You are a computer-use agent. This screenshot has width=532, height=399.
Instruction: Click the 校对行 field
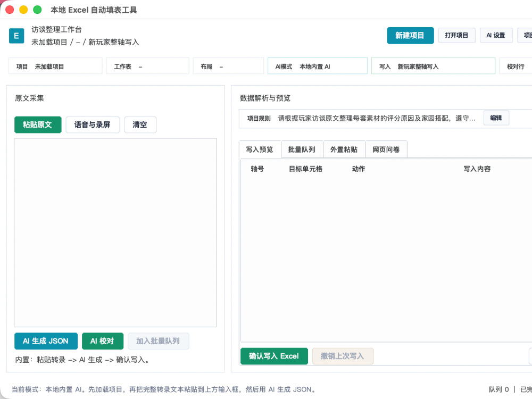click(x=516, y=66)
